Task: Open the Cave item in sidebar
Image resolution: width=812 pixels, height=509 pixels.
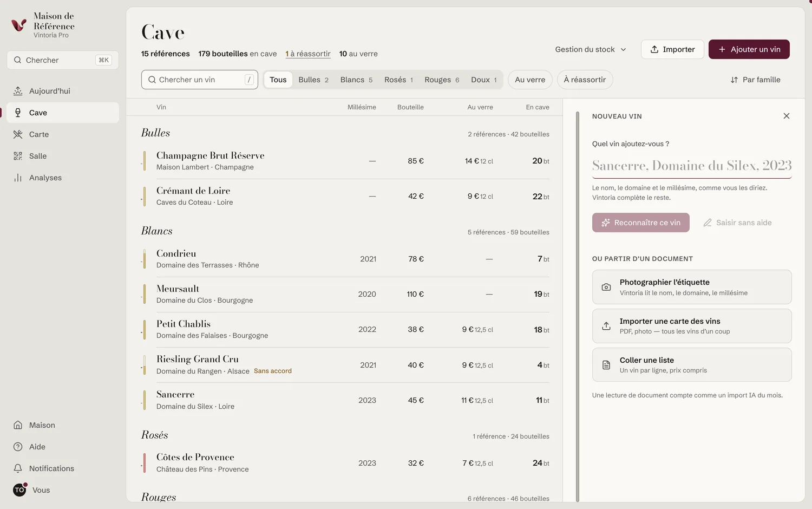Action: click(63, 113)
